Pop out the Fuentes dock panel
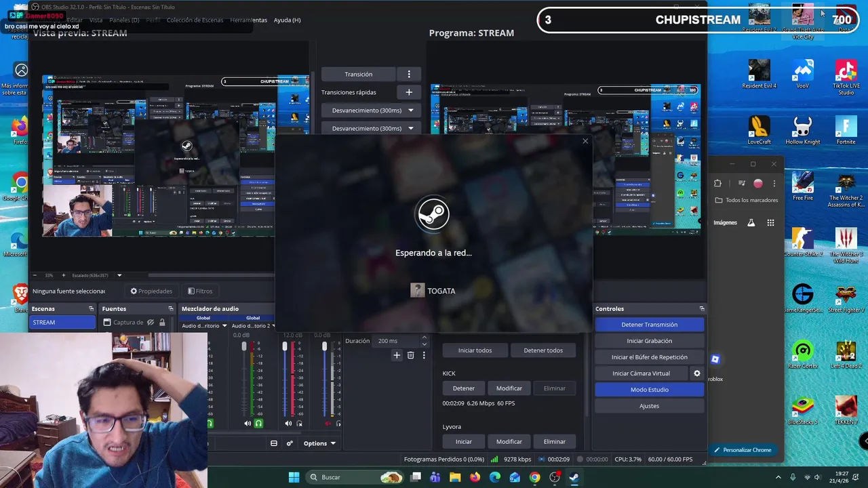Image resolution: width=868 pixels, height=488 pixels. (171, 308)
